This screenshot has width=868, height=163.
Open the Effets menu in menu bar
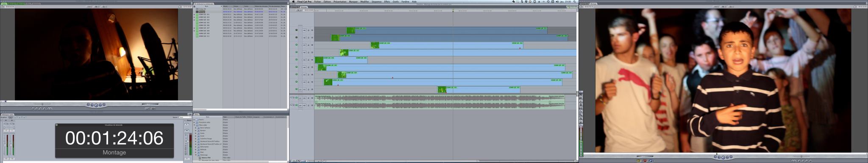(x=387, y=2)
